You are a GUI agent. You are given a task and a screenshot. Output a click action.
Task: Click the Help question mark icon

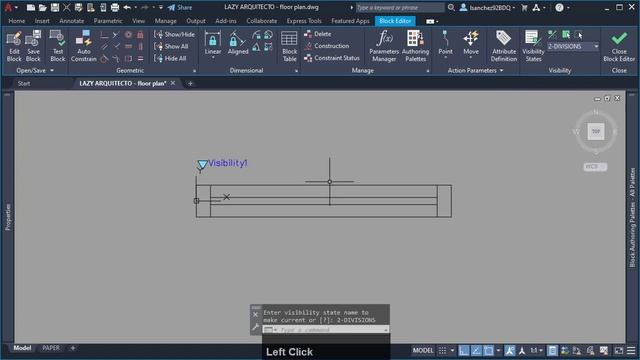tap(559, 7)
